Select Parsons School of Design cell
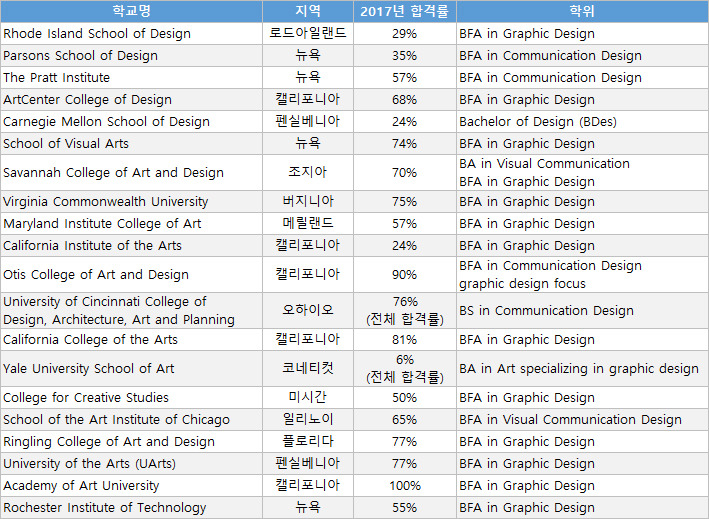709x519 pixels. 131,56
